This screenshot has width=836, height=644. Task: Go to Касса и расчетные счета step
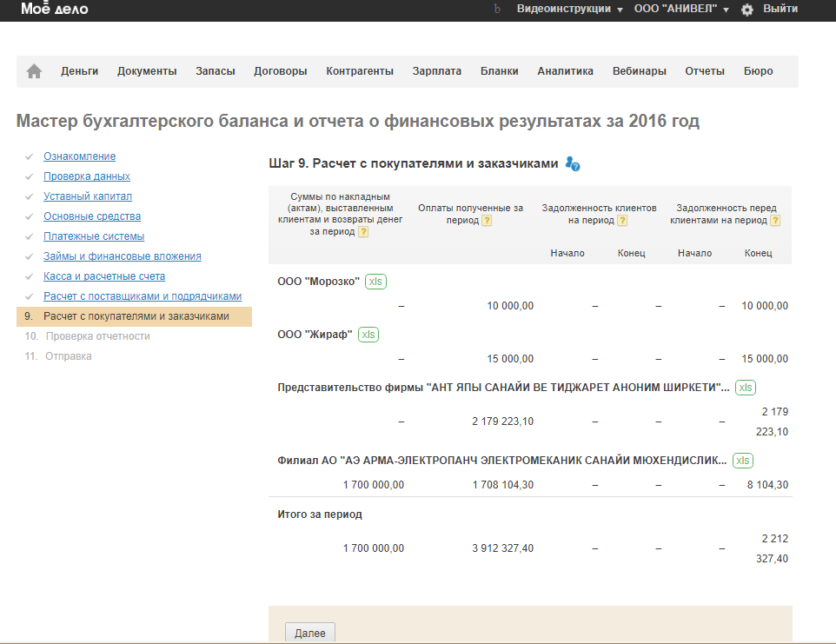click(104, 276)
